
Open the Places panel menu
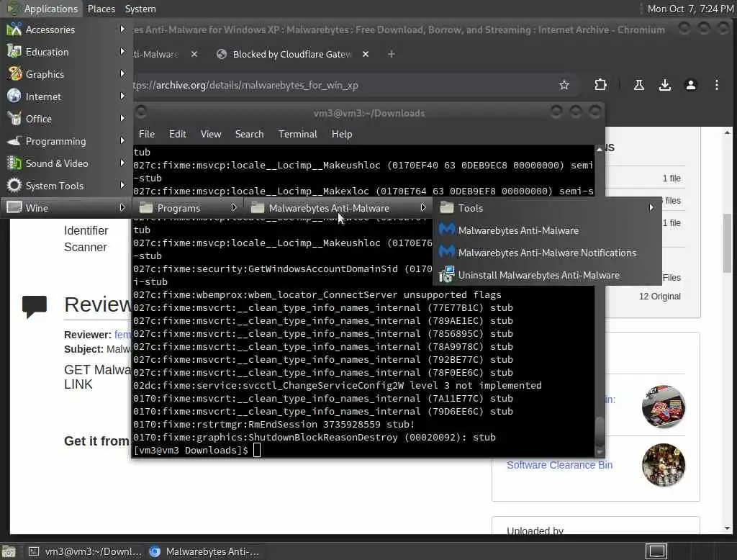pyautogui.click(x=101, y=9)
